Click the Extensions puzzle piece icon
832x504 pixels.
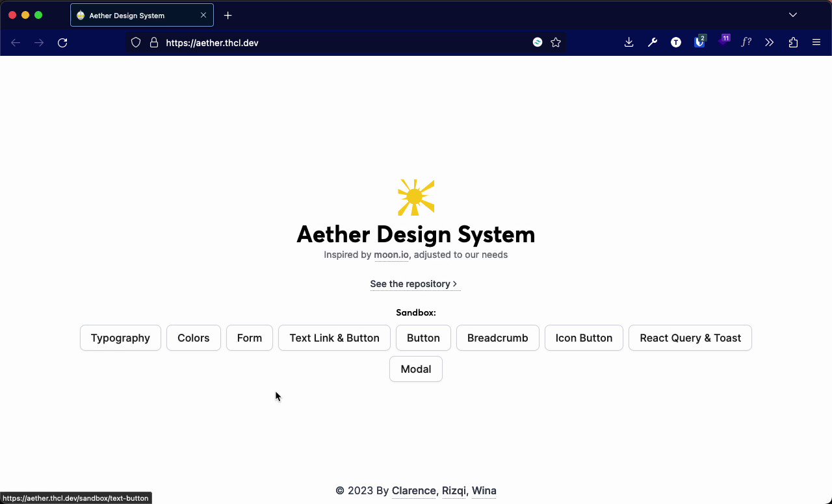[793, 42]
